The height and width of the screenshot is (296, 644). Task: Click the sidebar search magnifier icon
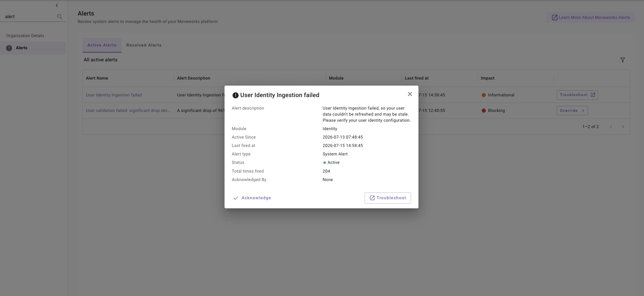click(x=60, y=17)
